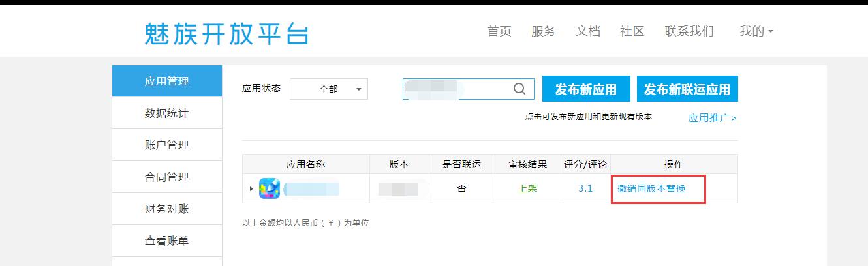Open 社区 in top navigation

click(x=632, y=31)
